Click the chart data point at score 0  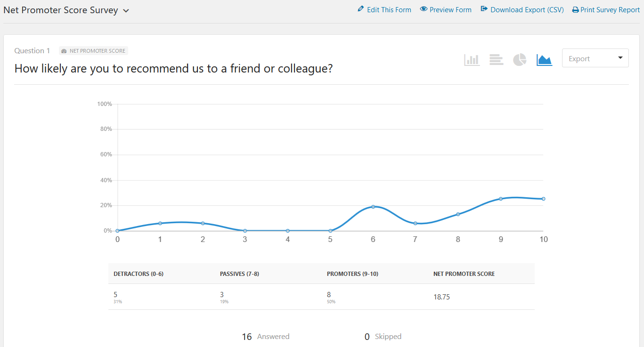click(117, 231)
